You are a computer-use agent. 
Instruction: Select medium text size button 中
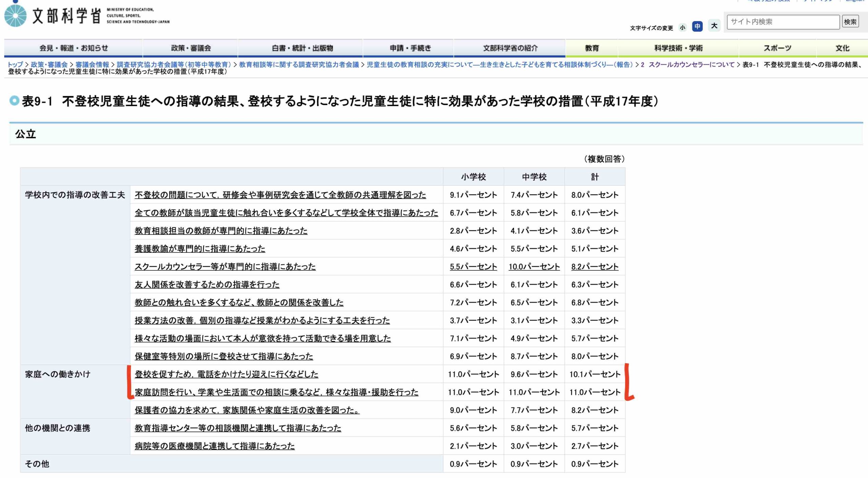click(x=697, y=26)
